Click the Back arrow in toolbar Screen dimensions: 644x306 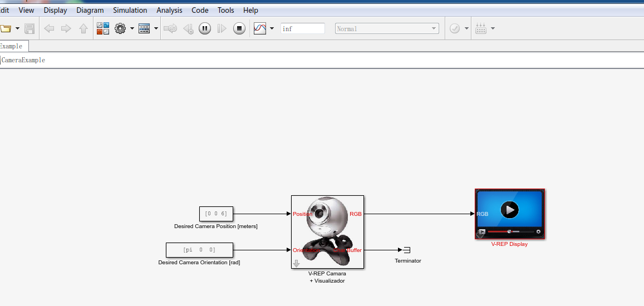(x=49, y=28)
